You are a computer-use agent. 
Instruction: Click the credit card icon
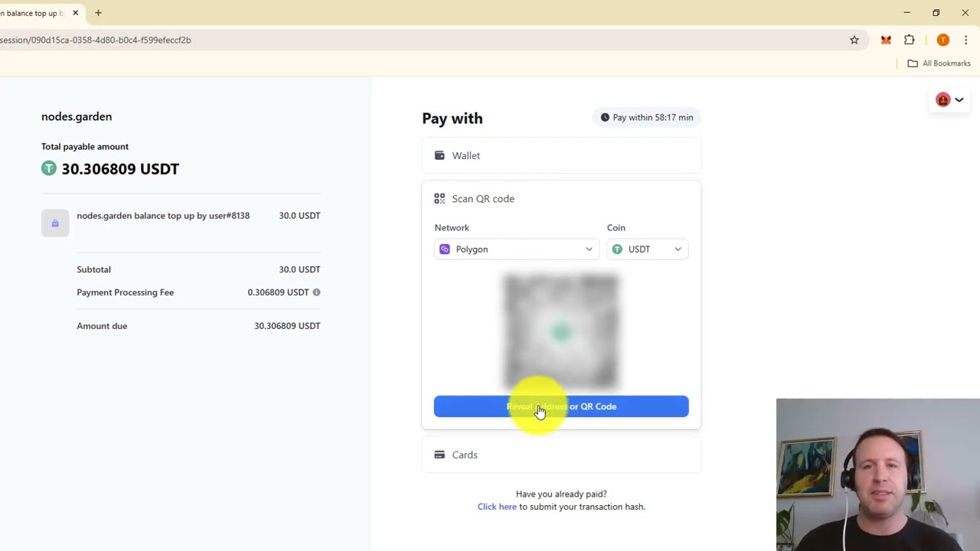[439, 455]
